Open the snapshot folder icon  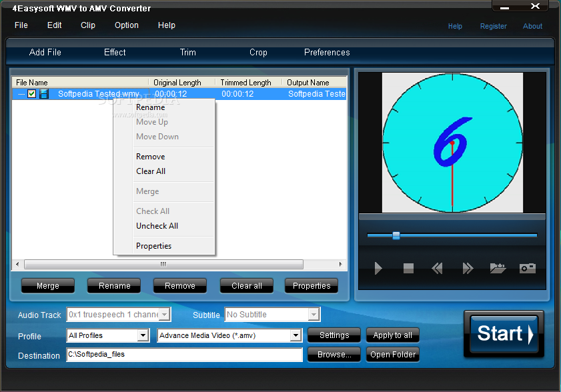click(x=498, y=268)
